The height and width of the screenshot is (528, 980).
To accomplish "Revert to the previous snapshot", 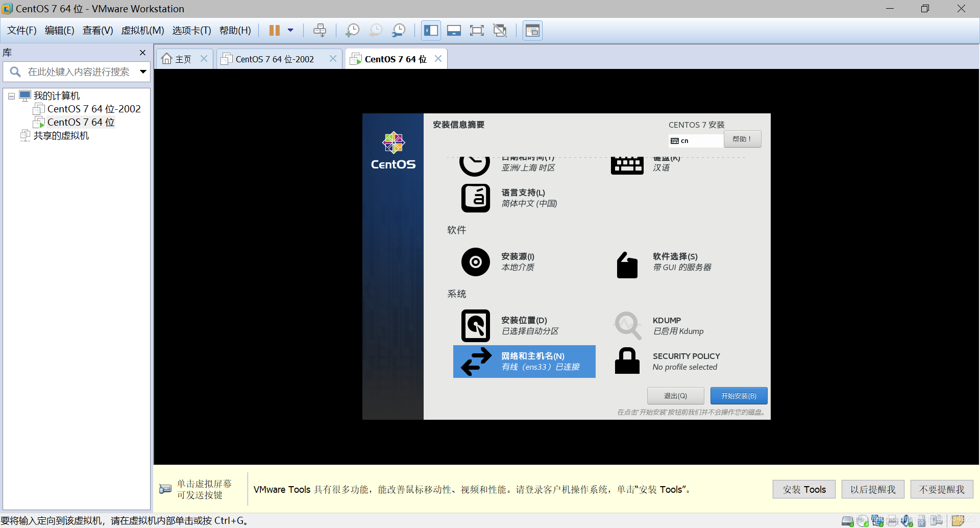I will point(375,31).
